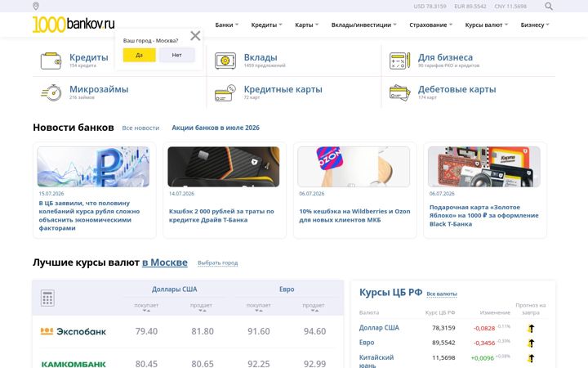
Task: Open the Микрозаймы category link
Action: pos(99,89)
